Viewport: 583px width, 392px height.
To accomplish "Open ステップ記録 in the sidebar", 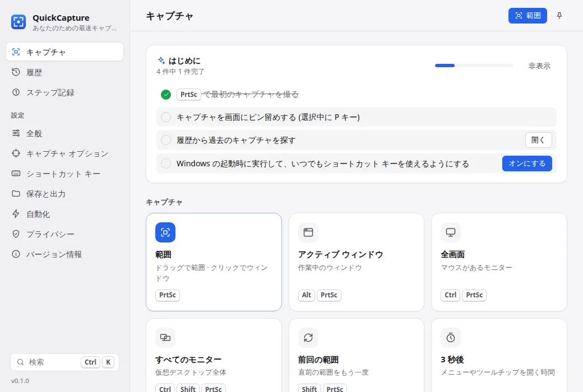I will 64,92.
